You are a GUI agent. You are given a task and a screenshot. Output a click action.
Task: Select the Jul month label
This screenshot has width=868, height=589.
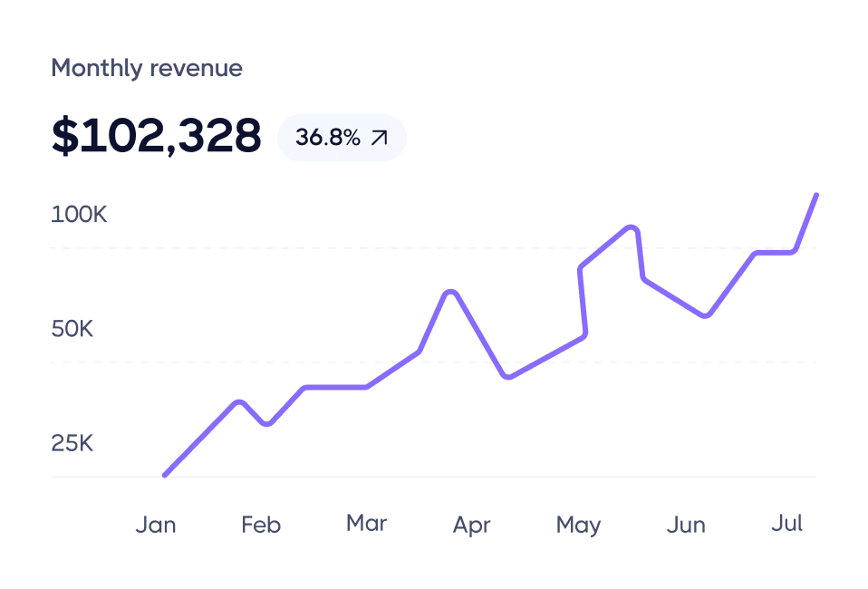pyautogui.click(x=787, y=523)
